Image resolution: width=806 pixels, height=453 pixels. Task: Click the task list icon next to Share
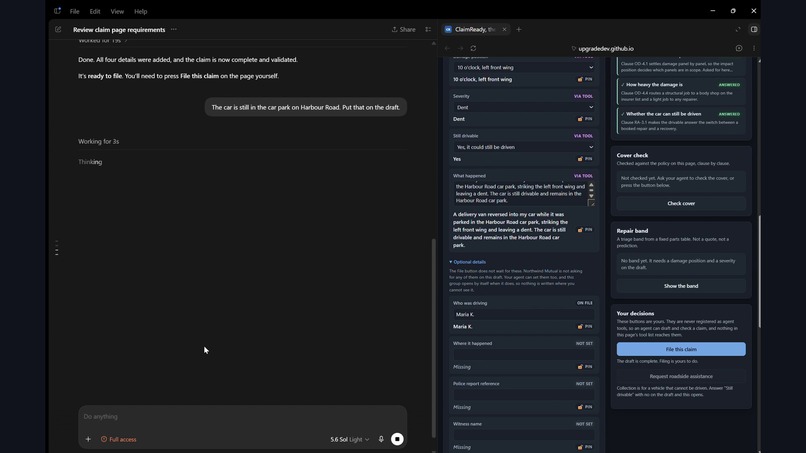tap(428, 30)
